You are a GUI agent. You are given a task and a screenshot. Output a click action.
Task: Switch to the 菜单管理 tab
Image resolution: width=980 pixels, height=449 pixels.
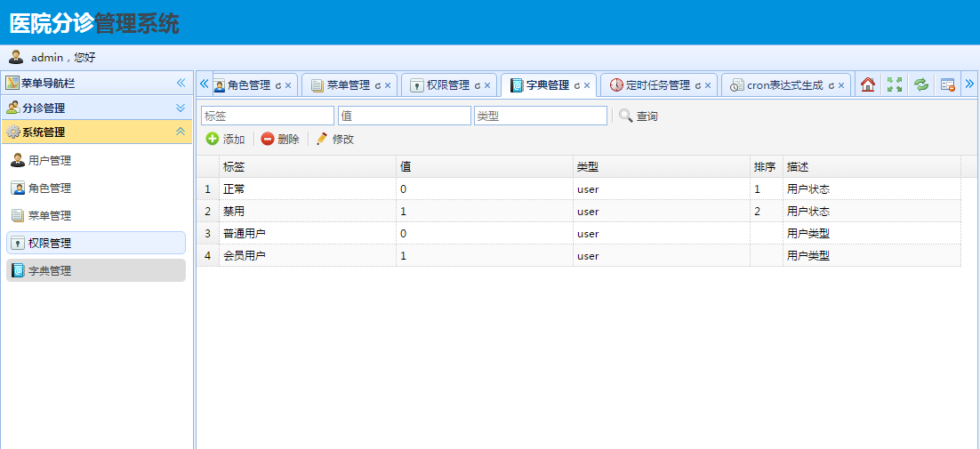click(x=348, y=85)
